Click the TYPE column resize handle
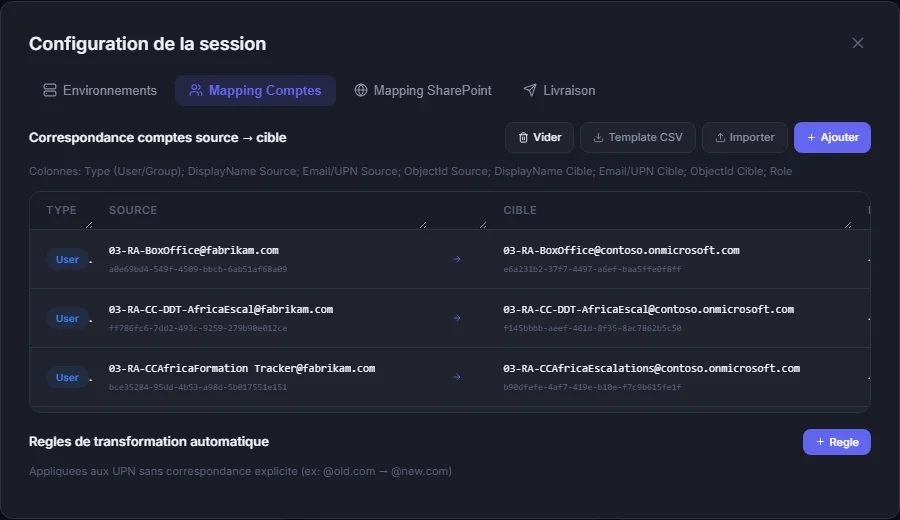The height and width of the screenshot is (520, 900). (89, 225)
